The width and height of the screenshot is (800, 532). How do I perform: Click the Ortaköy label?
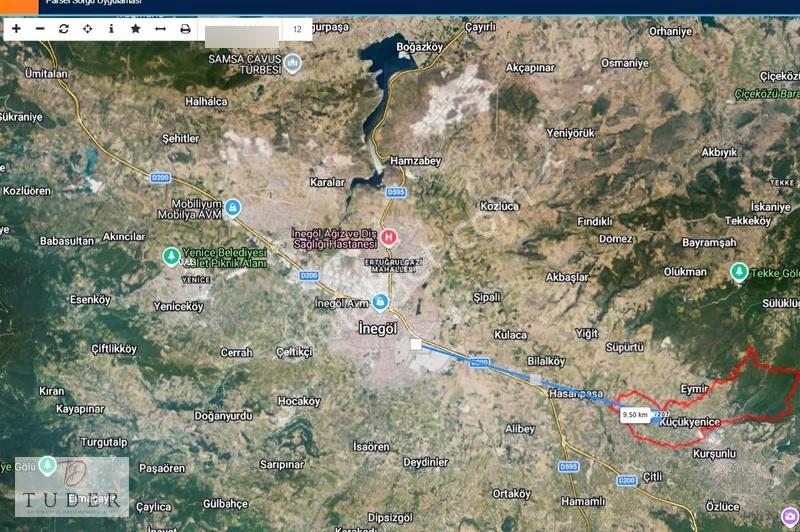[512, 493]
